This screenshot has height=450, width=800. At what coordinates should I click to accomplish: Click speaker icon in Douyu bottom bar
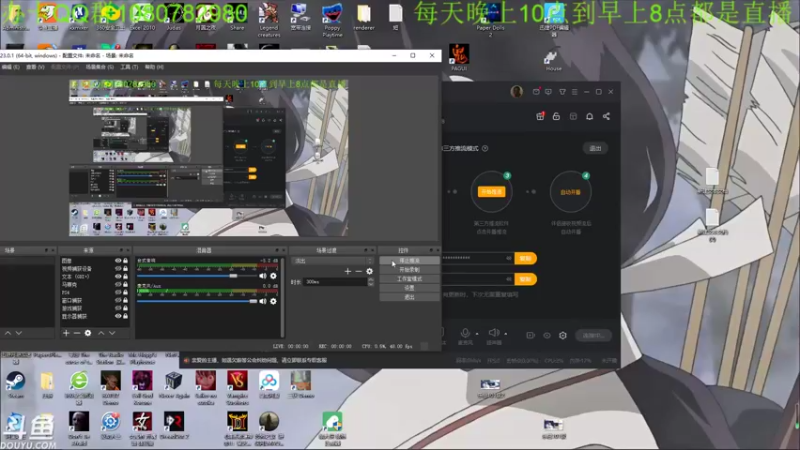pyautogui.click(x=493, y=333)
